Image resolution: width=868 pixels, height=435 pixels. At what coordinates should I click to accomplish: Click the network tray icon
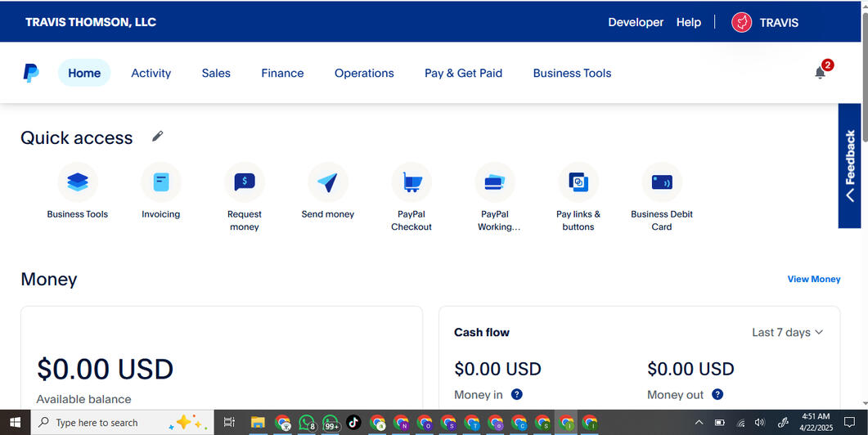coord(740,423)
